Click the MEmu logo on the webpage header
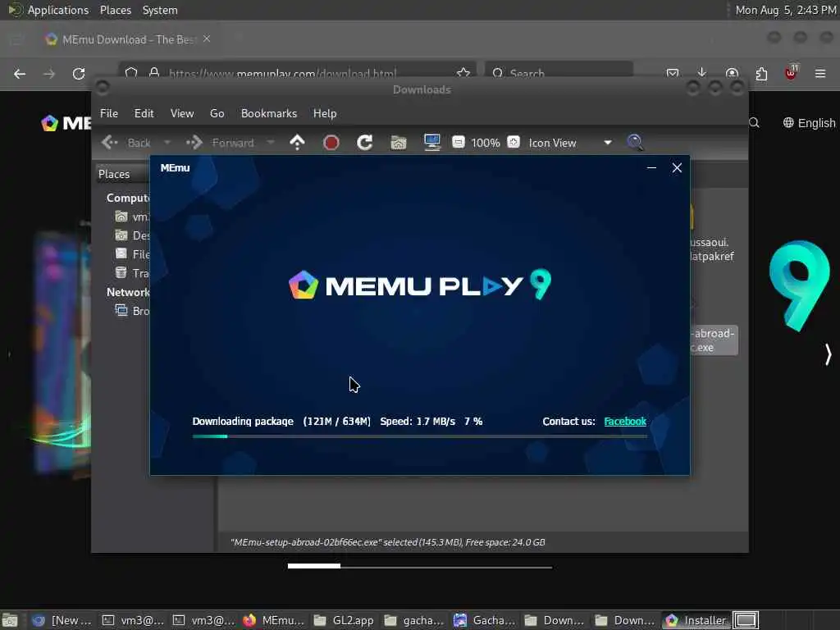This screenshot has width=840, height=630. click(66, 123)
